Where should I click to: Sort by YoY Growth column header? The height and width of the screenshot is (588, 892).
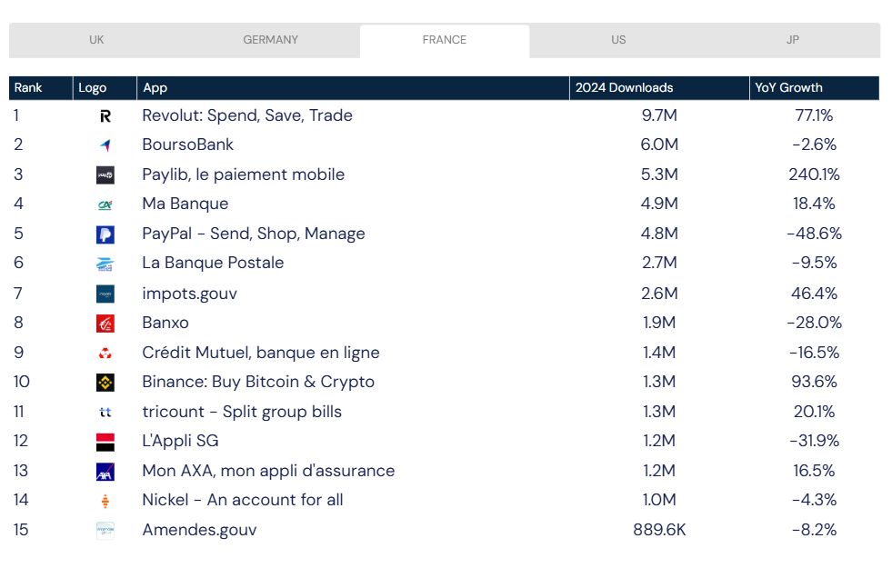814,88
